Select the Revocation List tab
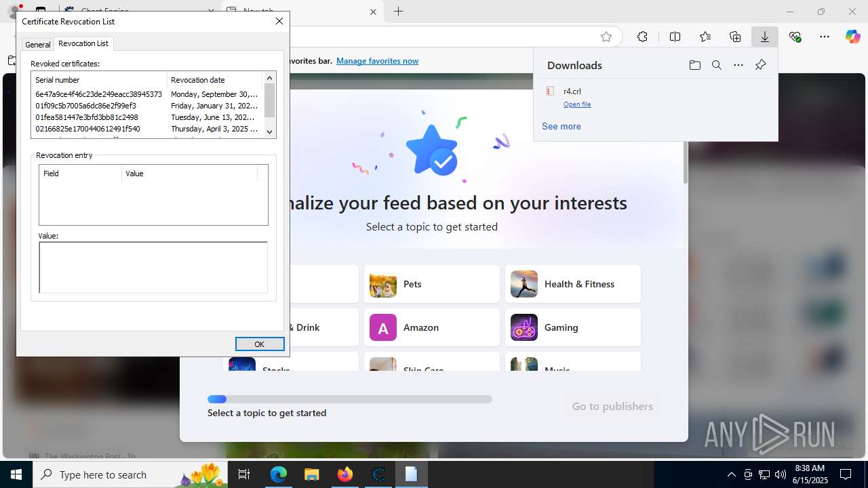This screenshot has width=868, height=488. point(83,43)
